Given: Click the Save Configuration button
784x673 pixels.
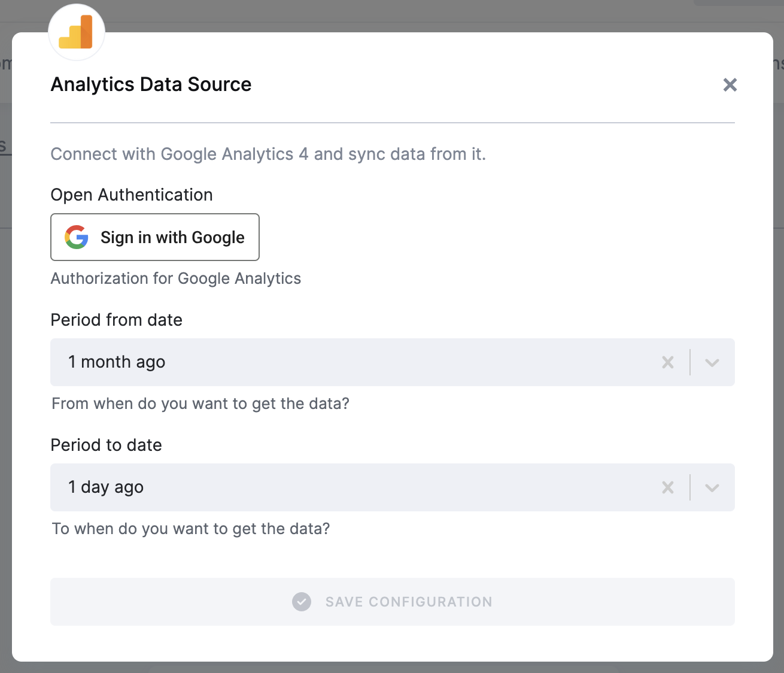Looking at the screenshot, I should point(392,602).
